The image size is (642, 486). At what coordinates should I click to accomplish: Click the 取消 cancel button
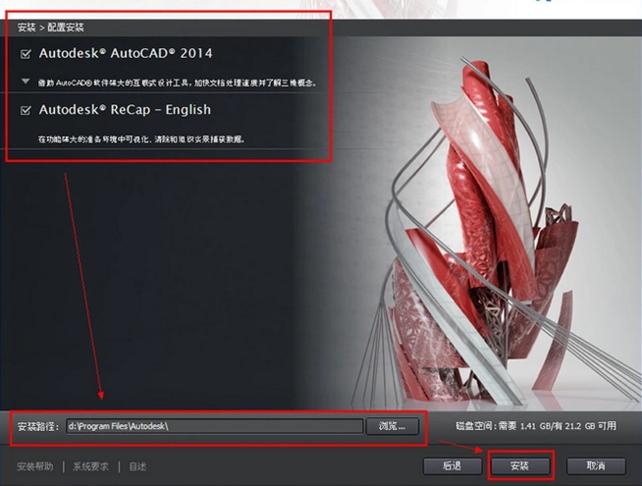click(x=596, y=466)
